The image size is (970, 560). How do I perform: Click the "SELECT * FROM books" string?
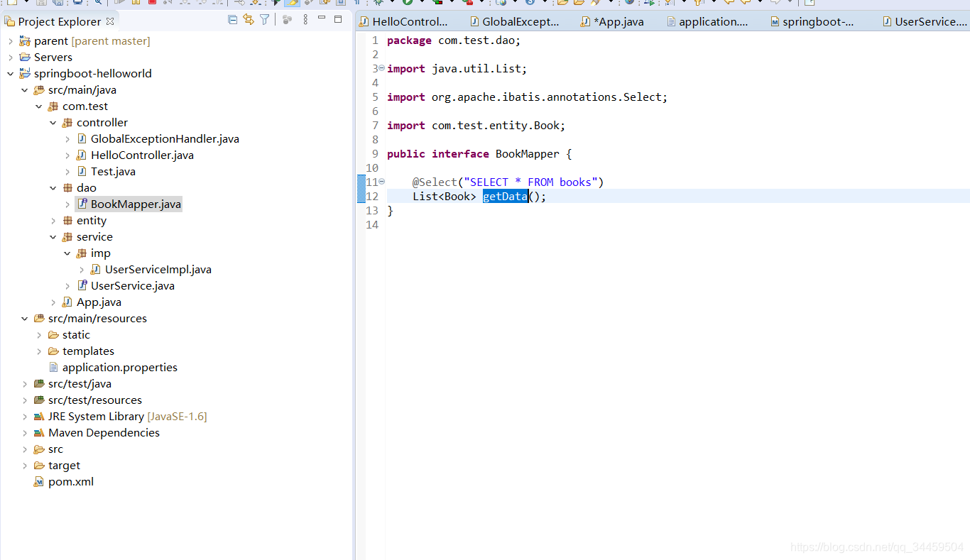(530, 182)
